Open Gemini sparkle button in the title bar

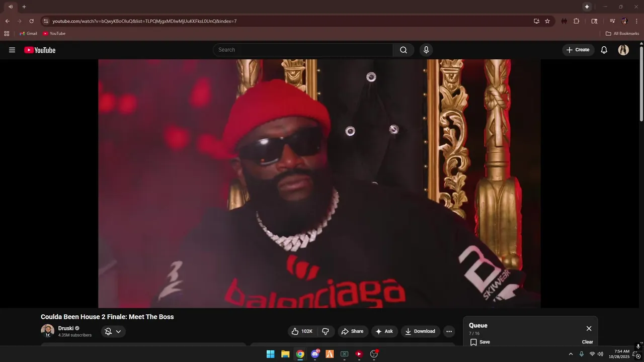pos(587,7)
